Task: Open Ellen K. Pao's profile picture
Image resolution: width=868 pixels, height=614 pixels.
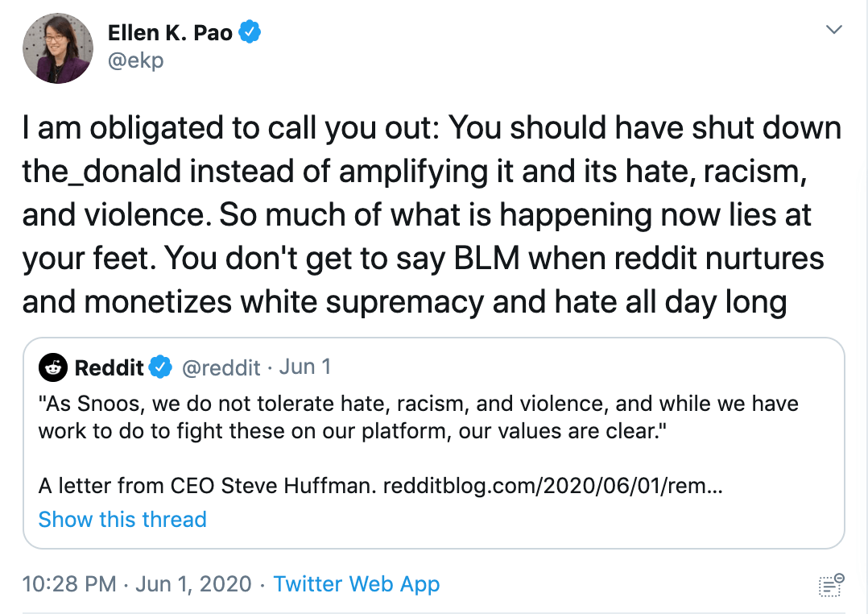Action: [58, 48]
